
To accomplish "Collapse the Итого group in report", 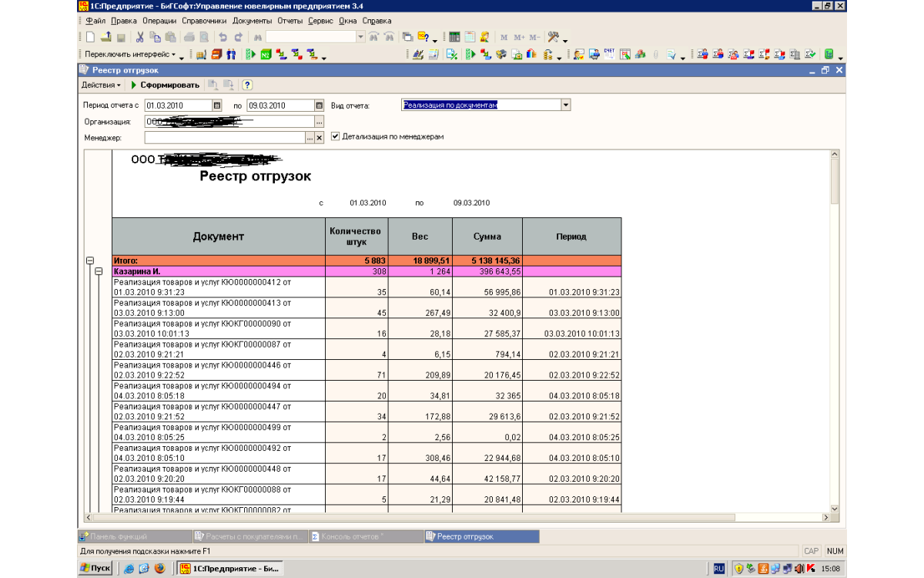I will coord(90,261).
